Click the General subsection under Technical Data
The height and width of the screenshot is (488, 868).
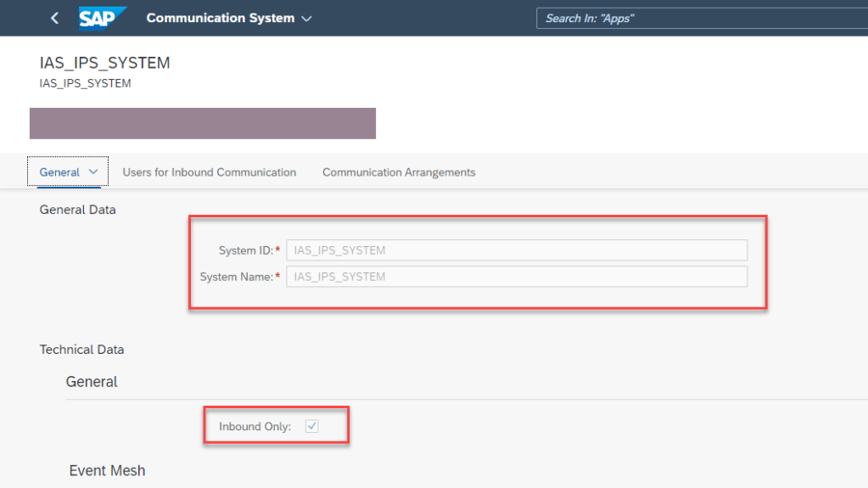(92, 382)
